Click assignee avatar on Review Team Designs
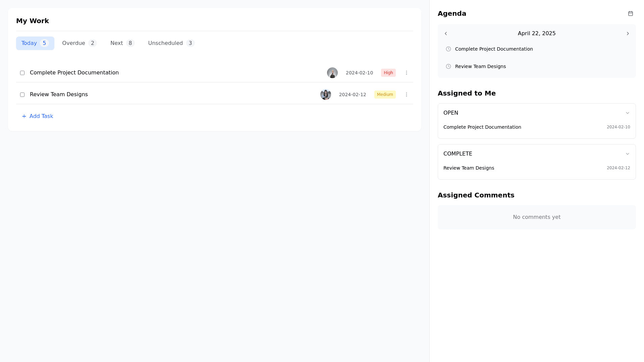The height and width of the screenshot is (362, 644). (x=325, y=95)
